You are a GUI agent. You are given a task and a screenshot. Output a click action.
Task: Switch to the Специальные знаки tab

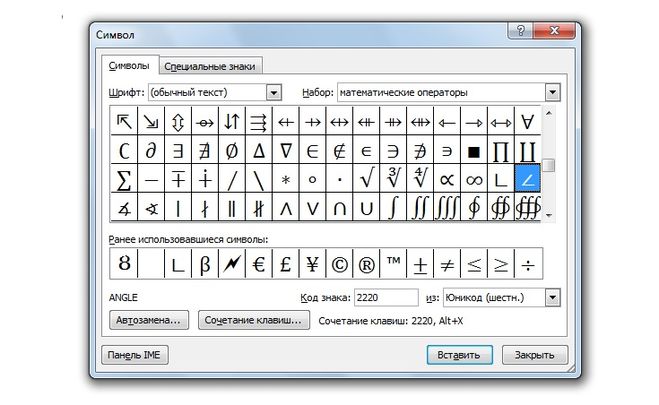coord(209,66)
